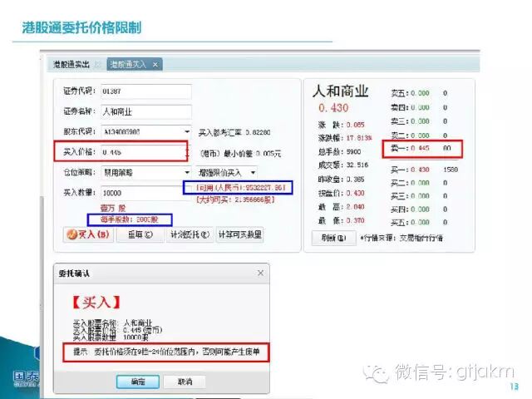Close the 港股通卖出 tab
This screenshot has height=399, width=532.
pyautogui.click(x=98, y=65)
